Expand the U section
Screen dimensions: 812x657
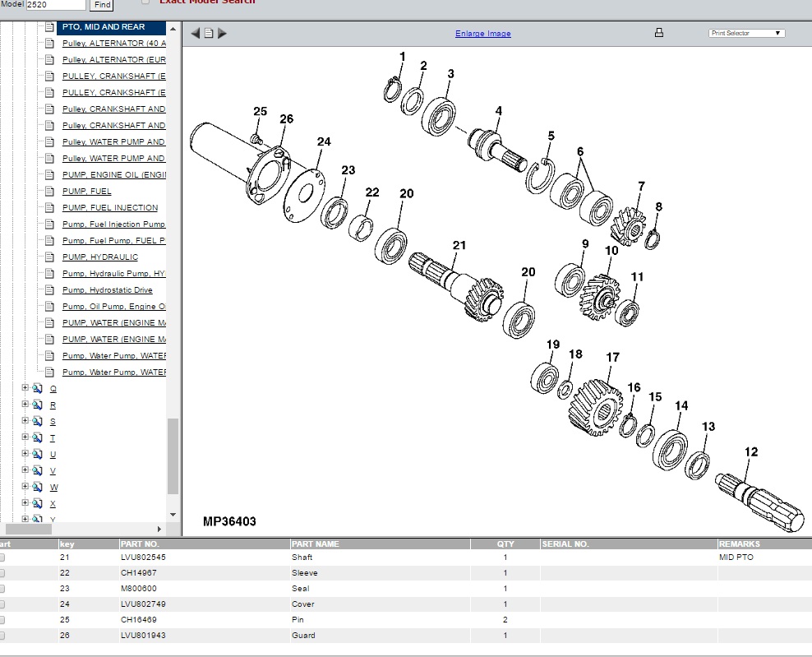pos(25,453)
